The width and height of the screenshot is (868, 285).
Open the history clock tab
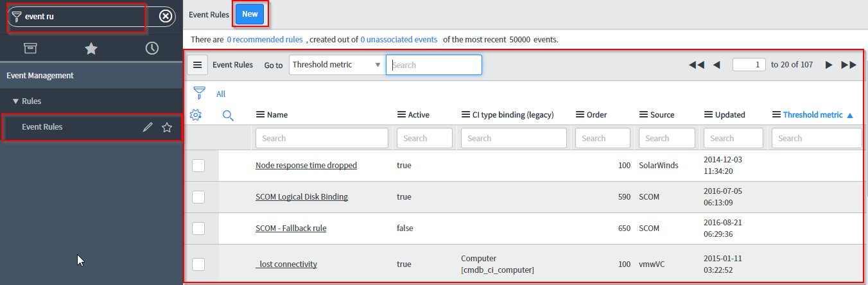pyautogui.click(x=152, y=48)
